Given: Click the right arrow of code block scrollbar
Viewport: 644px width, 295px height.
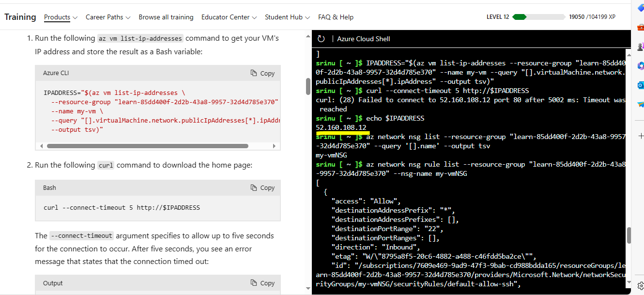Looking at the screenshot, I should pyautogui.click(x=274, y=146).
